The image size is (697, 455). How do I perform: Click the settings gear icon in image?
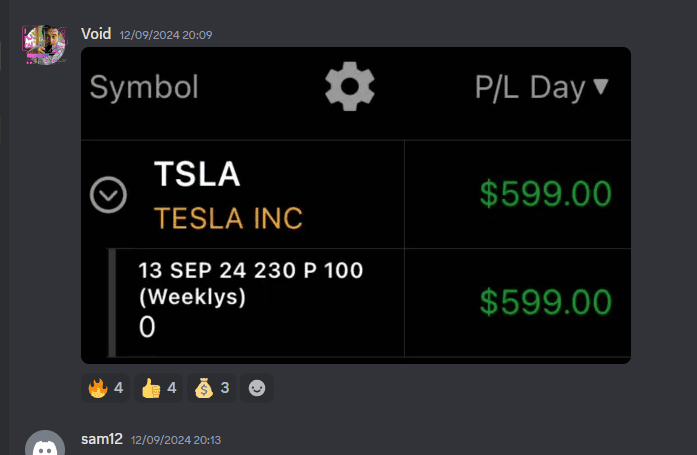coord(349,86)
